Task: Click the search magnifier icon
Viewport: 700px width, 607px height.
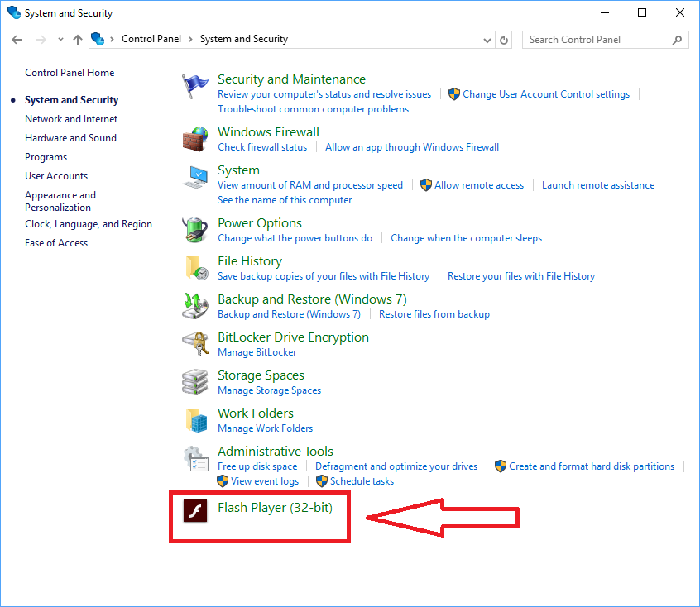Action: (677, 40)
